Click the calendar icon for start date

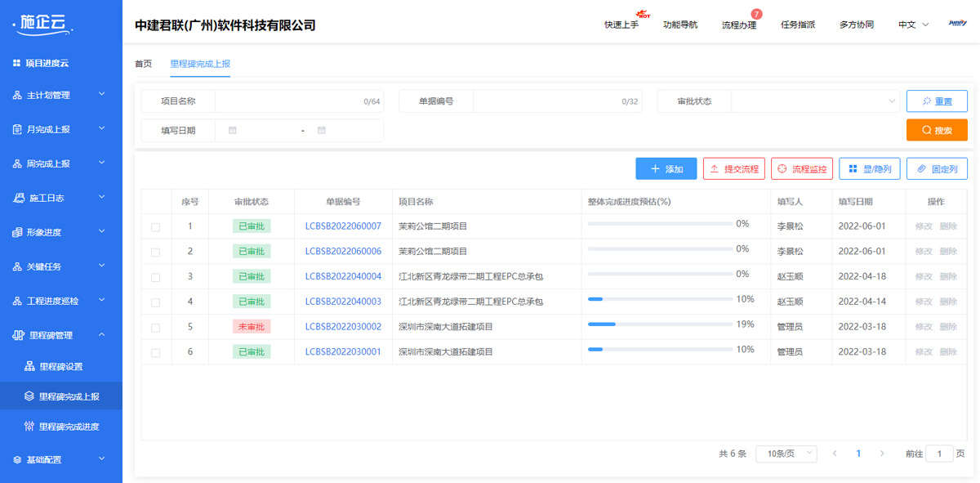(233, 131)
